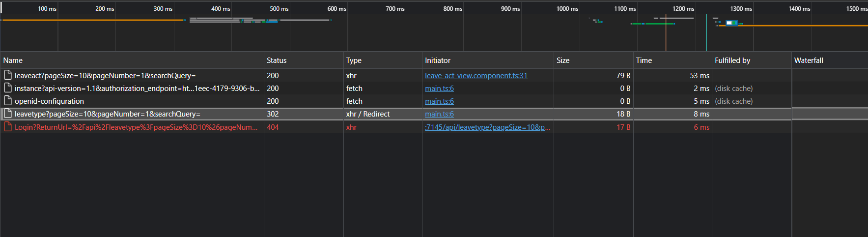Click the instance?api-version request file icon
868x237 pixels.
point(7,88)
